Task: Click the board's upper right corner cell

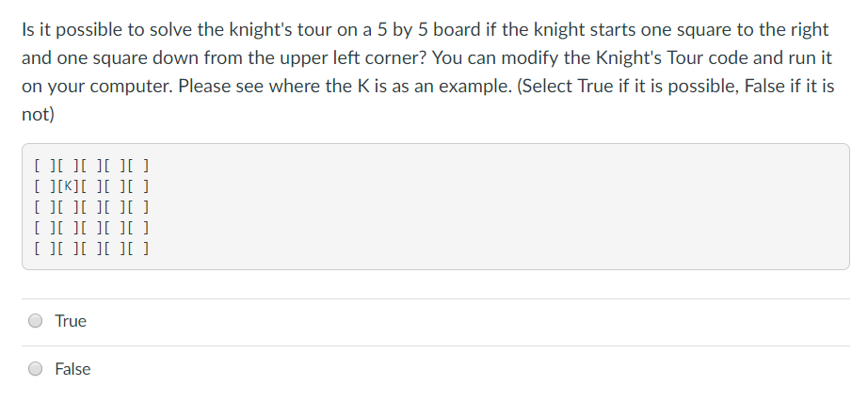Action: [x=137, y=166]
